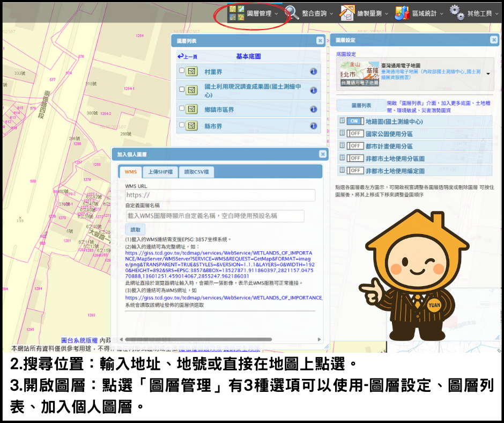
Task: Switch to the 讀取CSV檔 tab
Action: click(197, 172)
